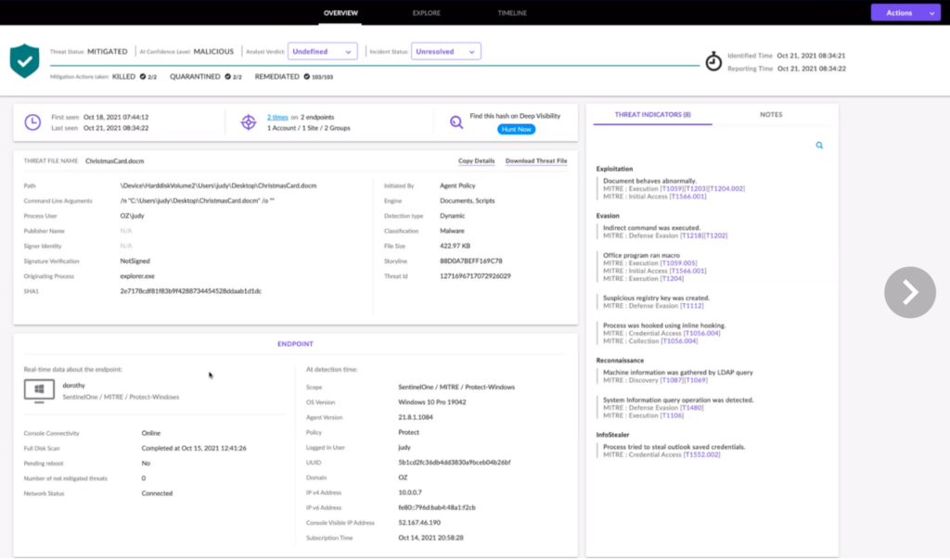
Task: Change the Incident Status from Unresolved
Action: pos(448,51)
